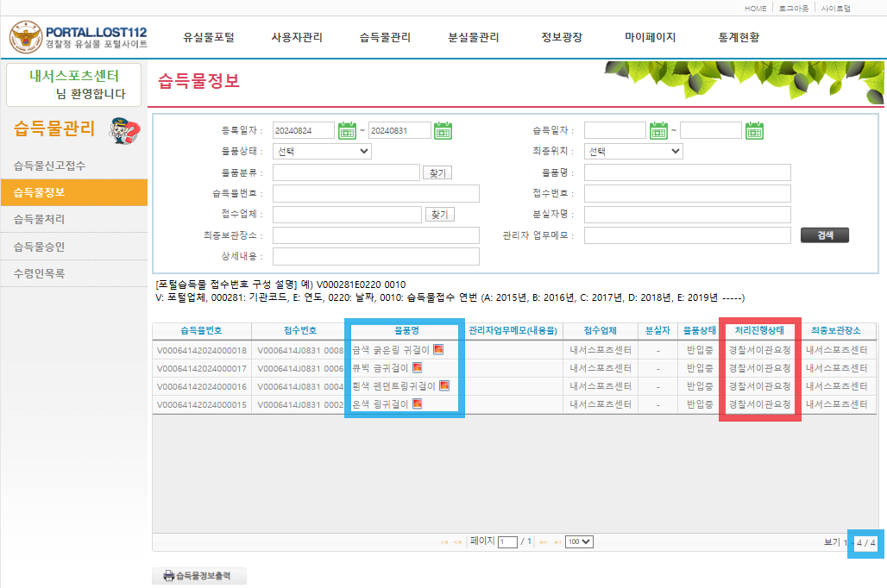Open calendar for 등록일자 end date
Screen dimensions: 887x588
443,131
